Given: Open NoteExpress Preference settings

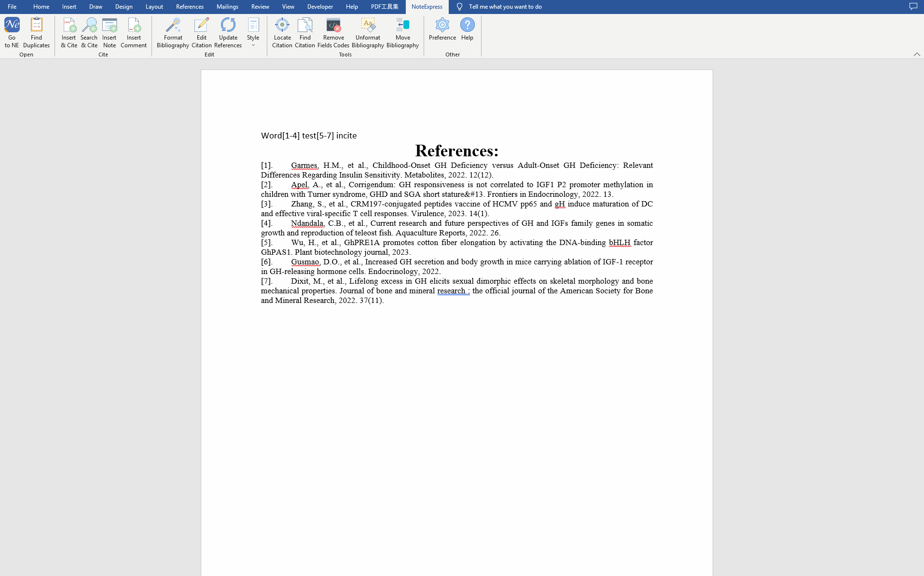Looking at the screenshot, I should (442, 29).
